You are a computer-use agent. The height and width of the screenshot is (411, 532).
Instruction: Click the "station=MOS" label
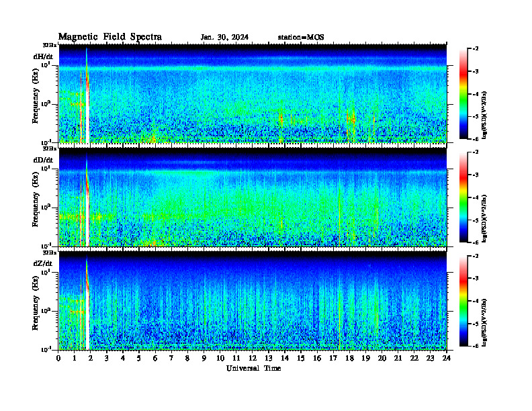301,38
